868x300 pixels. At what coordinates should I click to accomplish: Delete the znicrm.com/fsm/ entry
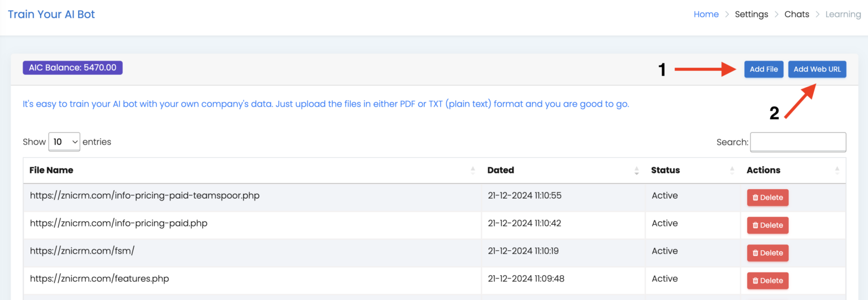click(x=767, y=253)
